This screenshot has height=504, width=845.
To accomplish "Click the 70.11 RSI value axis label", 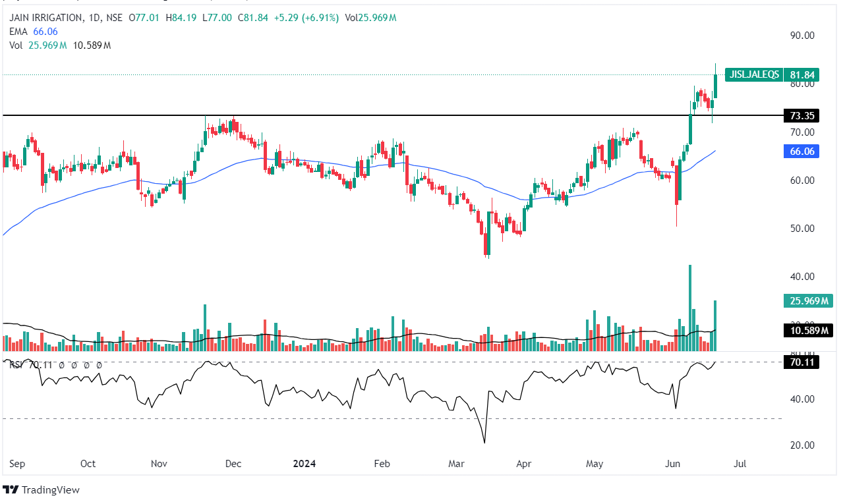I will click(802, 362).
